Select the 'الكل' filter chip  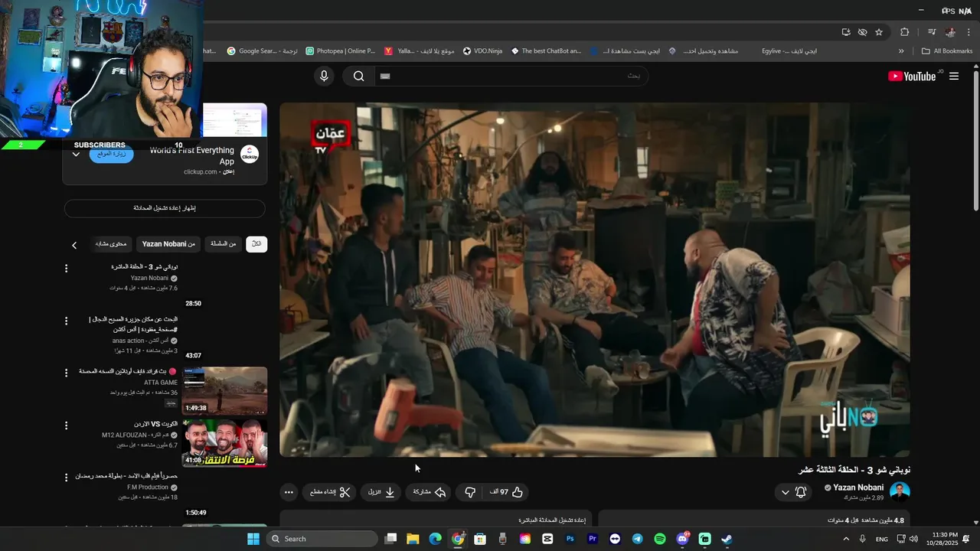point(256,244)
